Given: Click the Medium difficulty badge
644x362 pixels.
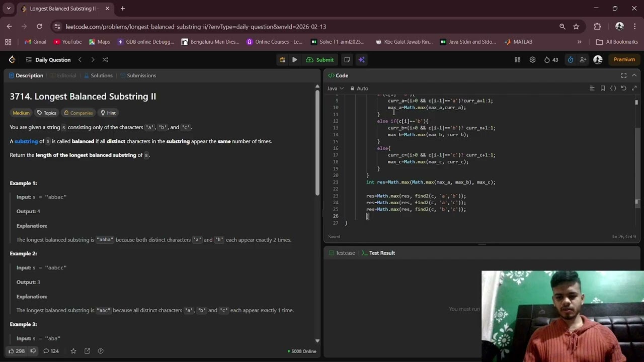Looking at the screenshot, I should 21,113.
